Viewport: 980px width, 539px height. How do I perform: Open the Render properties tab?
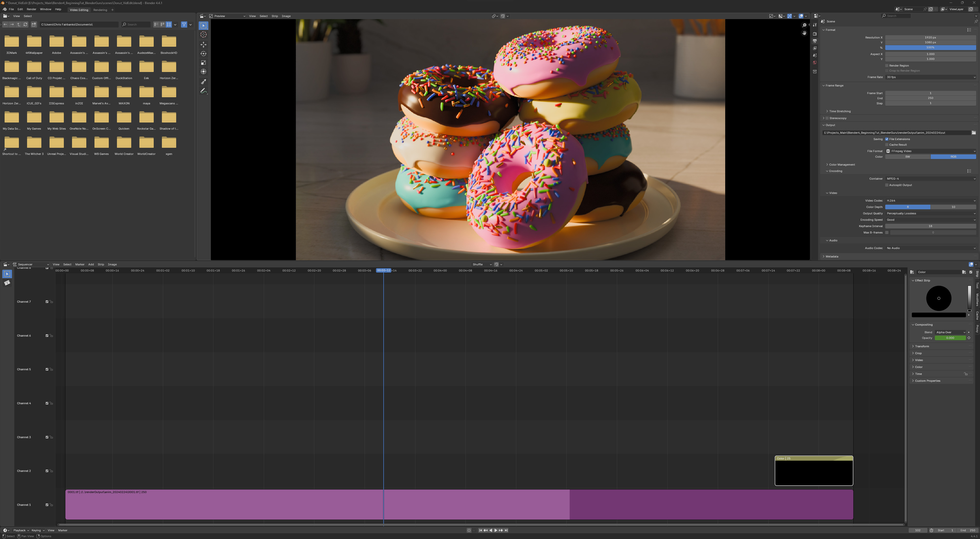pos(815,34)
